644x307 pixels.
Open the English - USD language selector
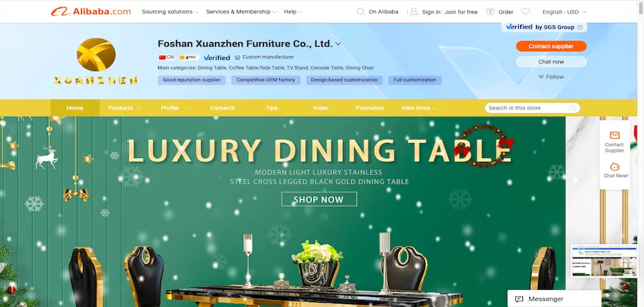pos(565,12)
